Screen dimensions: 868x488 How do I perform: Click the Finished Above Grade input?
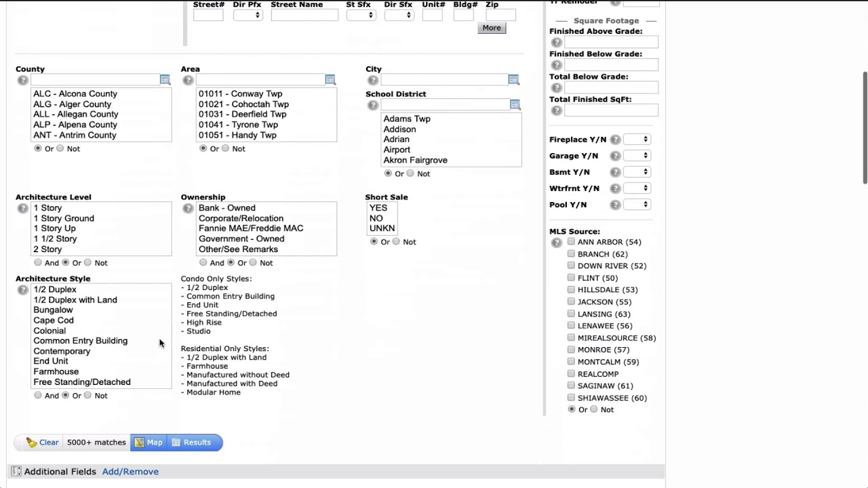pyautogui.click(x=612, y=43)
